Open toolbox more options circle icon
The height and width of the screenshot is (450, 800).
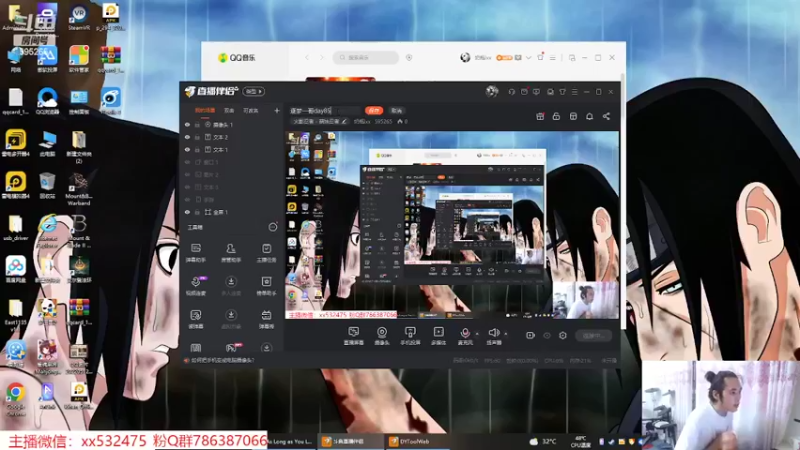273,227
